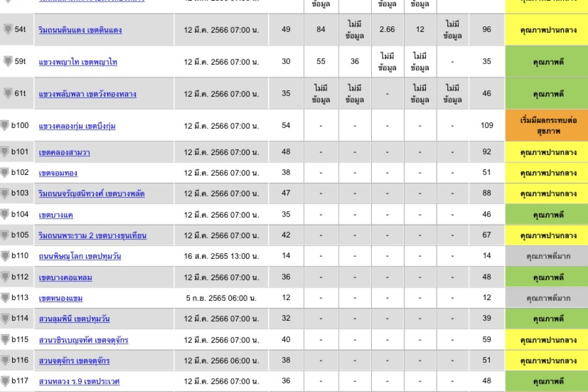588x392 pixels.
Task: Click the gray คุณภาพดีมาก status cell for b113
Action: (548, 298)
